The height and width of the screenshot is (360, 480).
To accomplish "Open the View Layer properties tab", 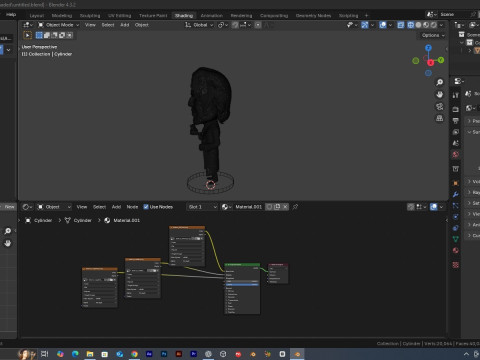I will 456,132.
